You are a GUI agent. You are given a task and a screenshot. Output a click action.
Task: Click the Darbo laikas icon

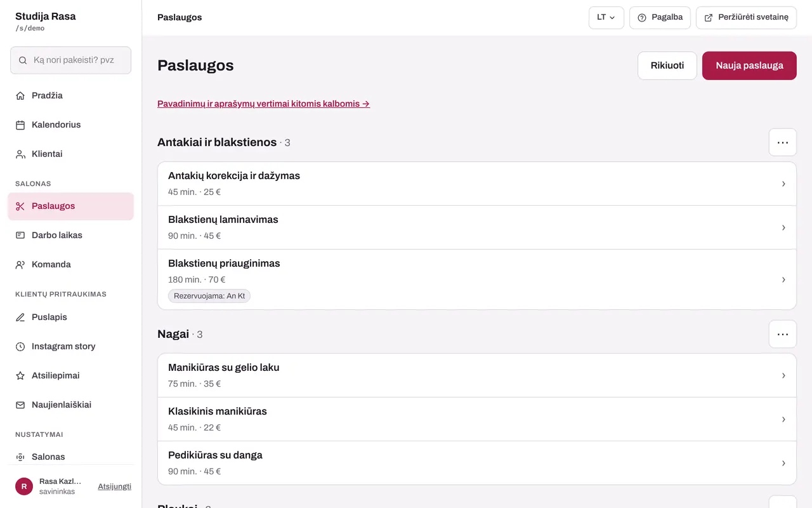tap(20, 236)
